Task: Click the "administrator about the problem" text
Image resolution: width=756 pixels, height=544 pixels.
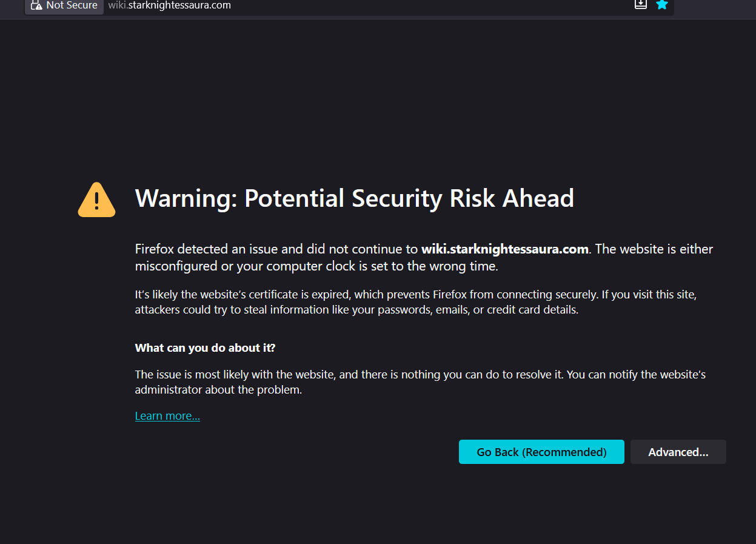Action: pos(218,390)
